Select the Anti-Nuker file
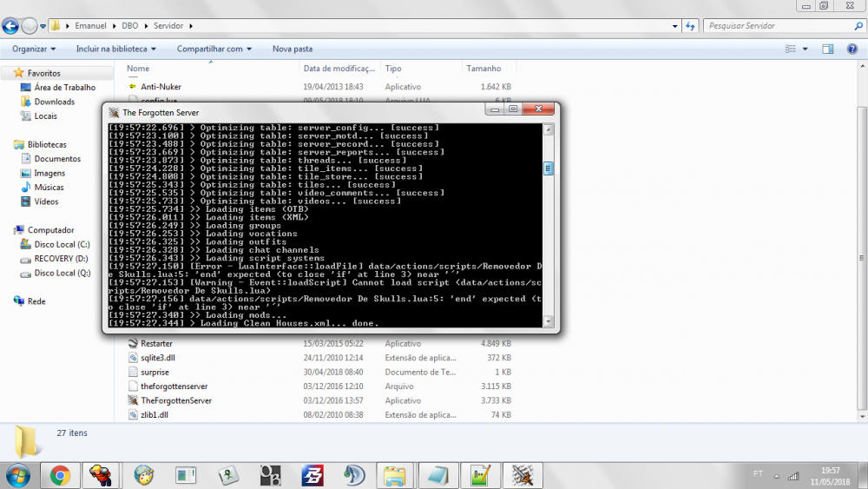 click(161, 87)
